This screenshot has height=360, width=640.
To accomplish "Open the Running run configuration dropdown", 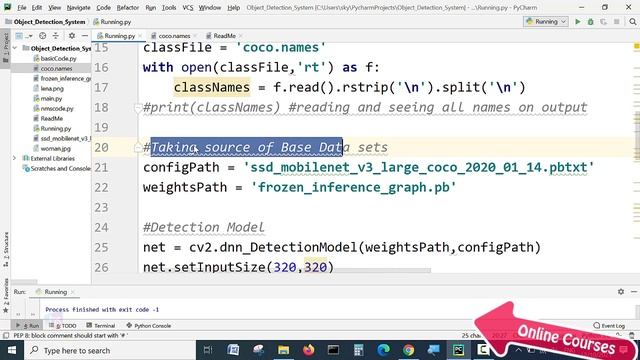I will 546,22.
